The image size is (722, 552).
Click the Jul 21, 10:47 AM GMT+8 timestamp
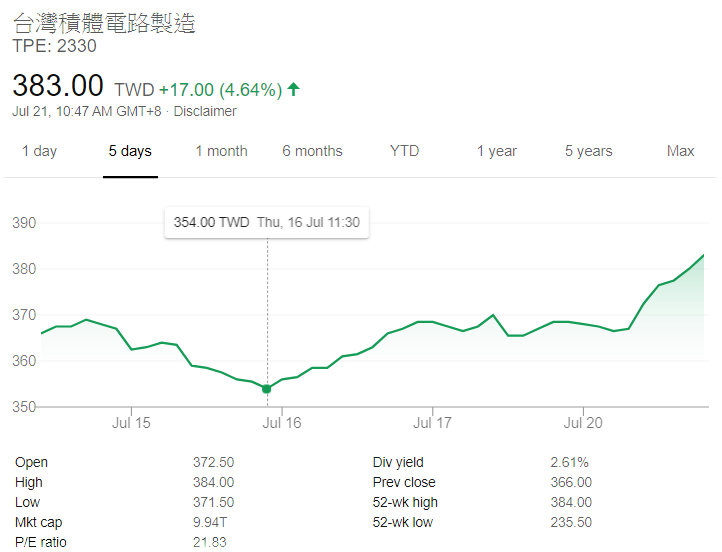pyautogui.click(x=87, y=111)
